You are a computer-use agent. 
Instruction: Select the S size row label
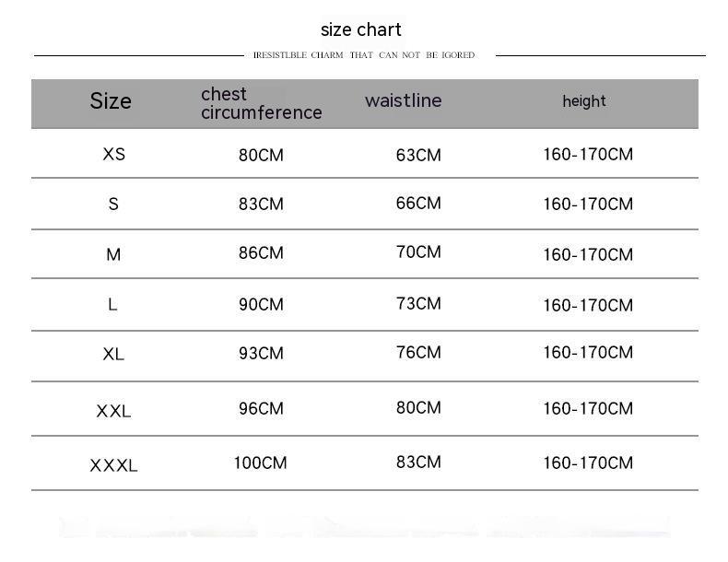(113, 204)
